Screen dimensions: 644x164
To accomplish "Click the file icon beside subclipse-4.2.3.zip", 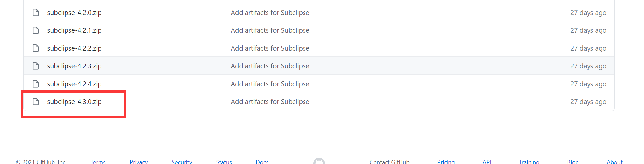I will point(36,66).
